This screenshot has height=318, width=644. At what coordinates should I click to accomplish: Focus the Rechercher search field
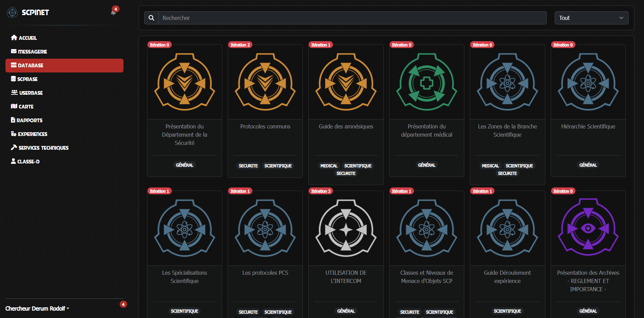(352, 18)
